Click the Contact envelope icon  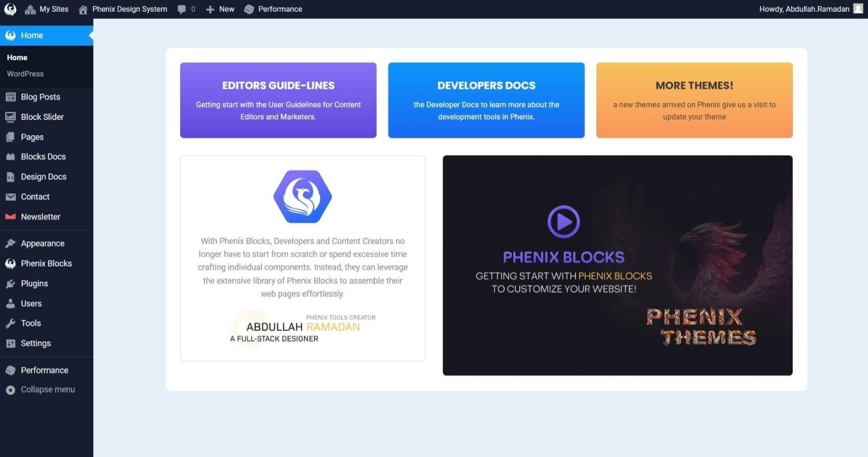coord(11,196)
